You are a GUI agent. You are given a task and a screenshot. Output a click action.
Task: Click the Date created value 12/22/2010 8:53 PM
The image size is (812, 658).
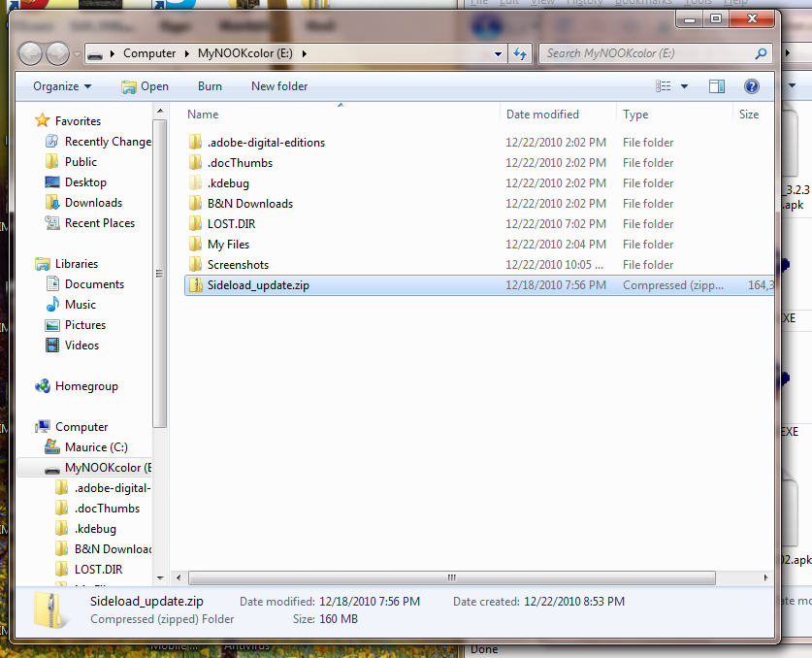tap(574, 602)
